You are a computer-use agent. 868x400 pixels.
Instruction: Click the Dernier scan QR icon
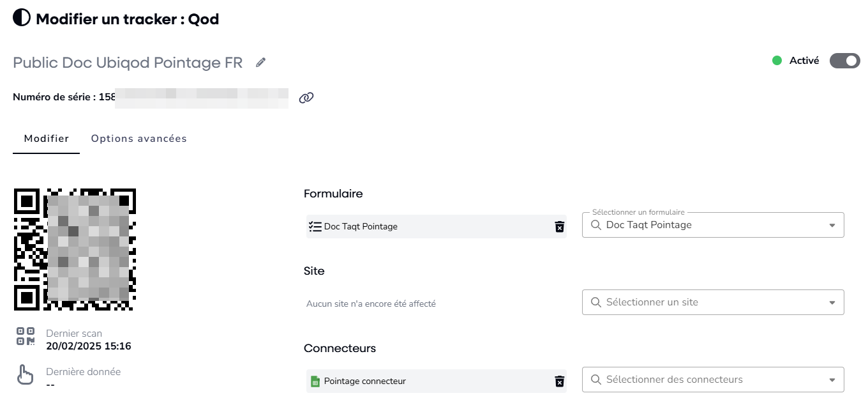tap(26, 336)
